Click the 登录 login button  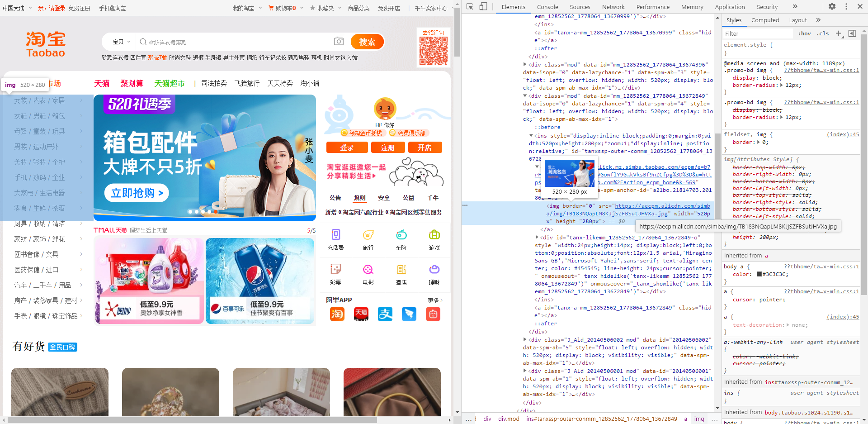pos(347,148)
